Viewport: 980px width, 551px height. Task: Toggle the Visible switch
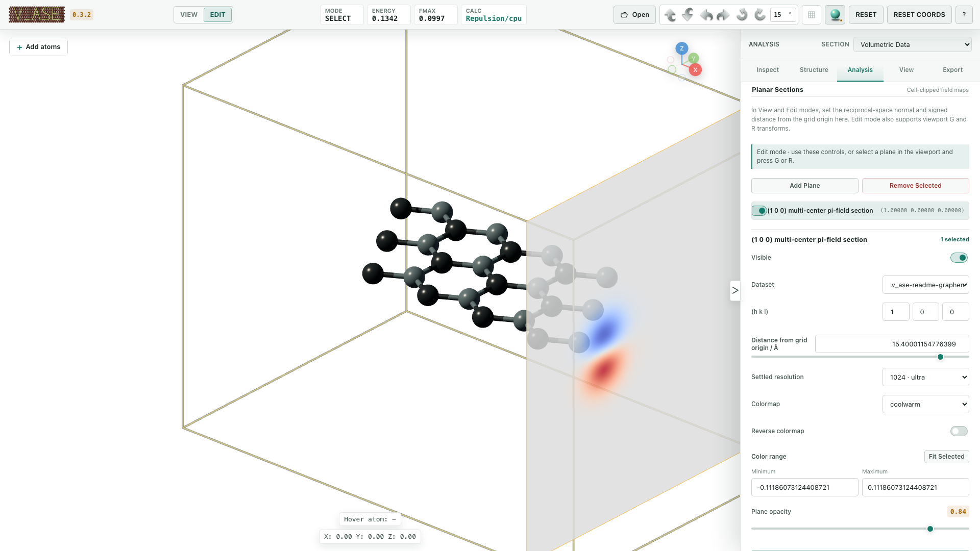pos(959,258)
